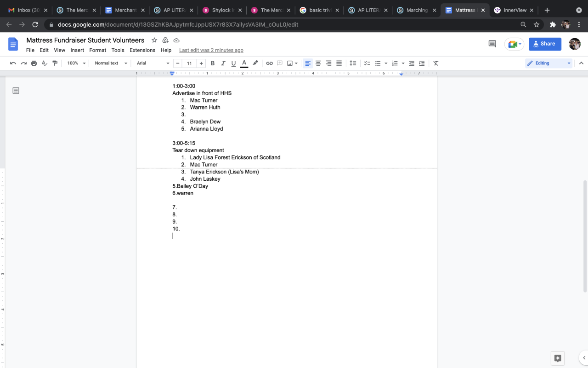Viewport: 588px width, 368px height.
Task: Click the font size input field
Action: 189,63
